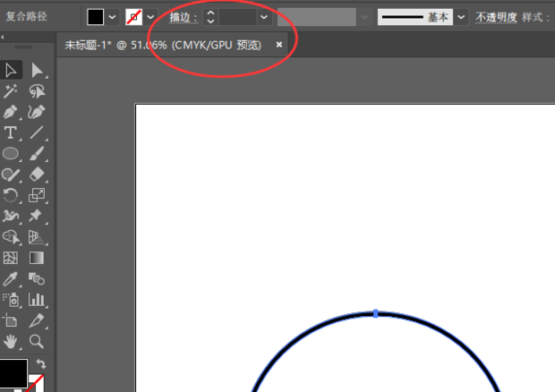Select the Slice tool

pos(37,320)
